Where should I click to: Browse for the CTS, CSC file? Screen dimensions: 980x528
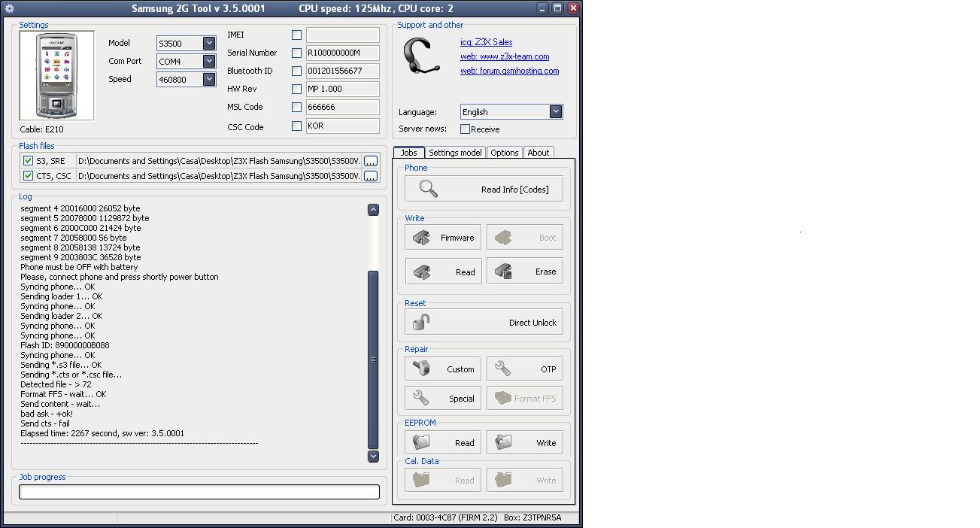click(371, 176)
